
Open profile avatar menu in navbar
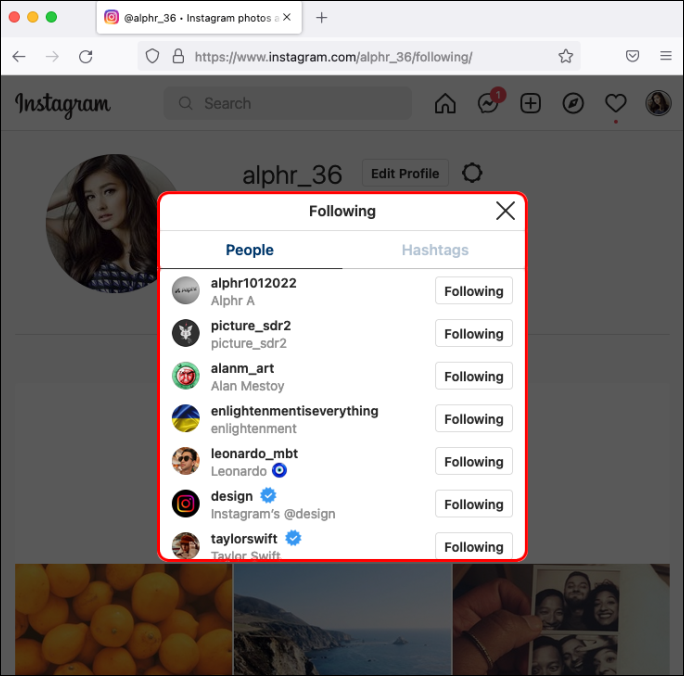(658, 104)
